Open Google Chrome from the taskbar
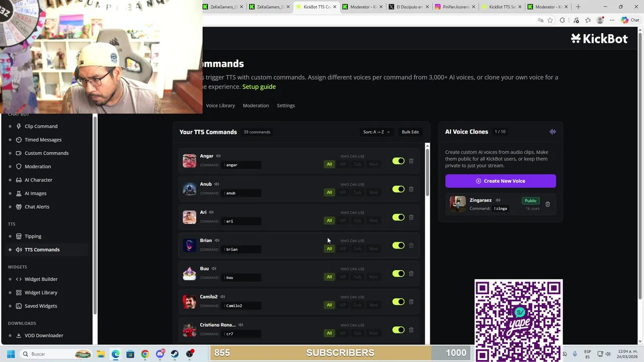Screen dimensions: 644x362 [x=145, y=354]
